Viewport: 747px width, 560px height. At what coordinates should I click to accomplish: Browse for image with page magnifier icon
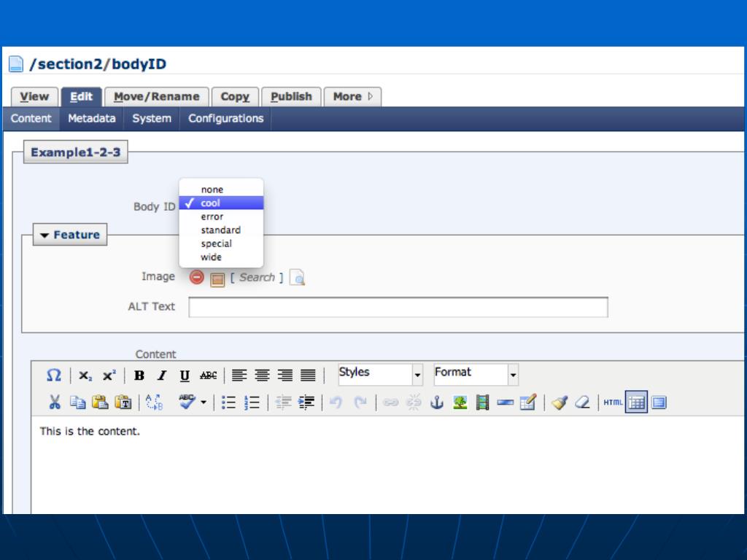[x=298, y=277]
